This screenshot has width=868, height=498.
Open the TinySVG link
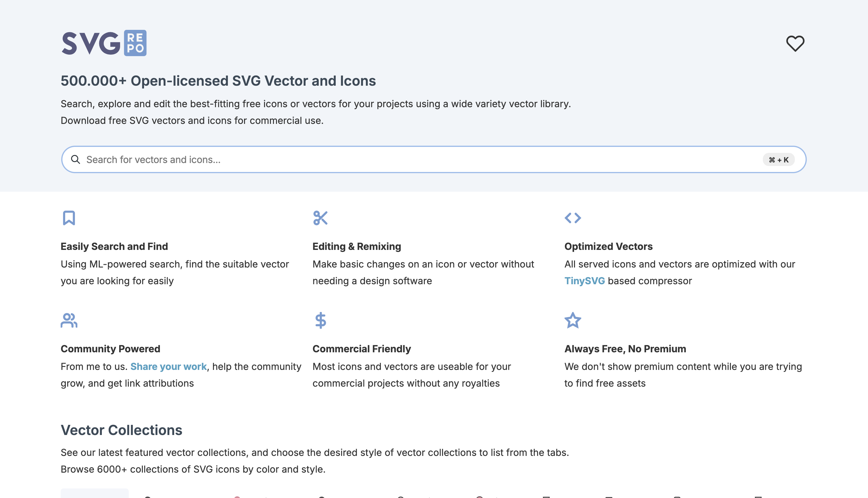pos(585,280)
